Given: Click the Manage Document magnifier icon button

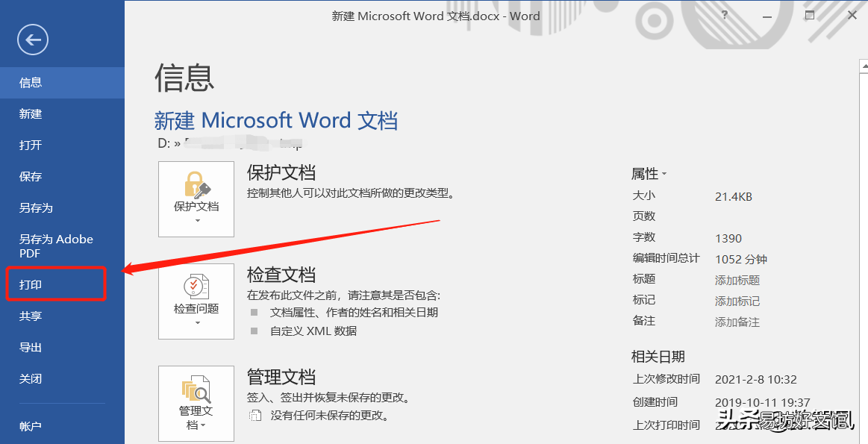Looking at the screenshot, I should click(196, 403).
